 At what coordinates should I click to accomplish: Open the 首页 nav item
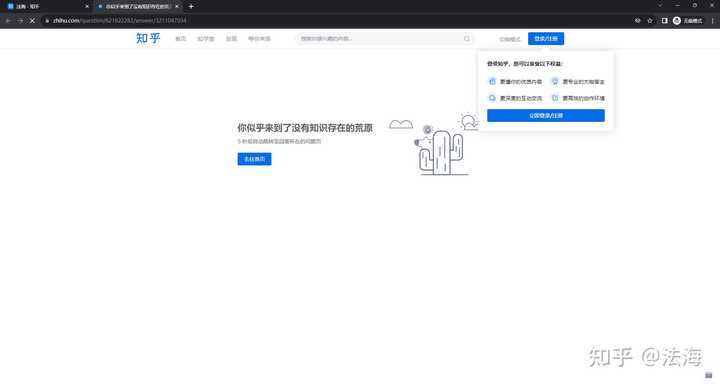[180, 39]
